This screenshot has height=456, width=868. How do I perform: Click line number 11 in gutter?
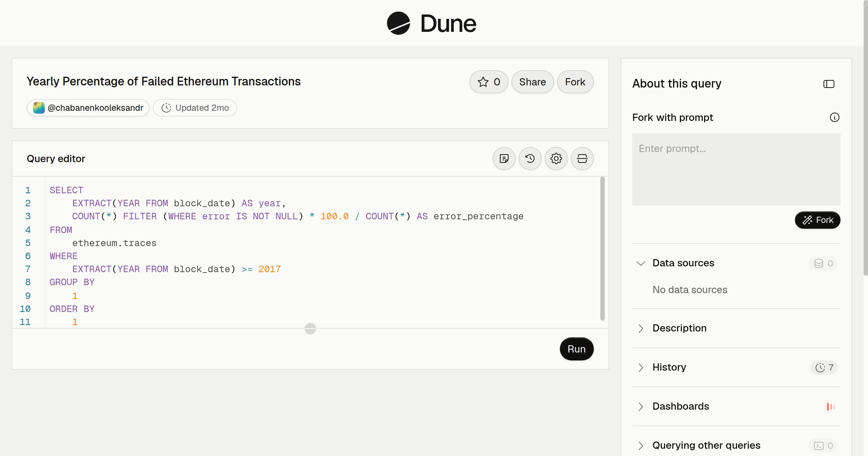pos(25,322)
